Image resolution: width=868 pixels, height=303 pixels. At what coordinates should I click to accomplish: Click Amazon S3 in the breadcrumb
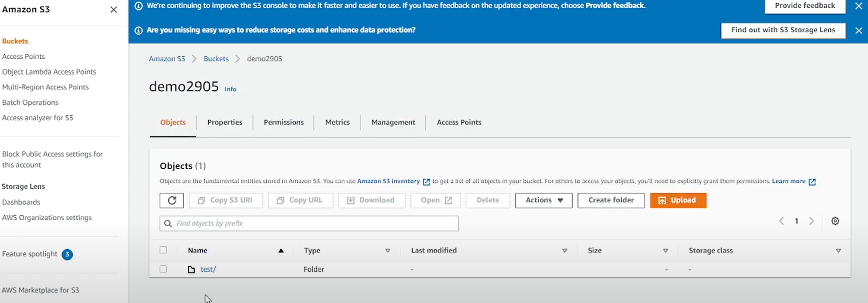(x=167, y=59)
